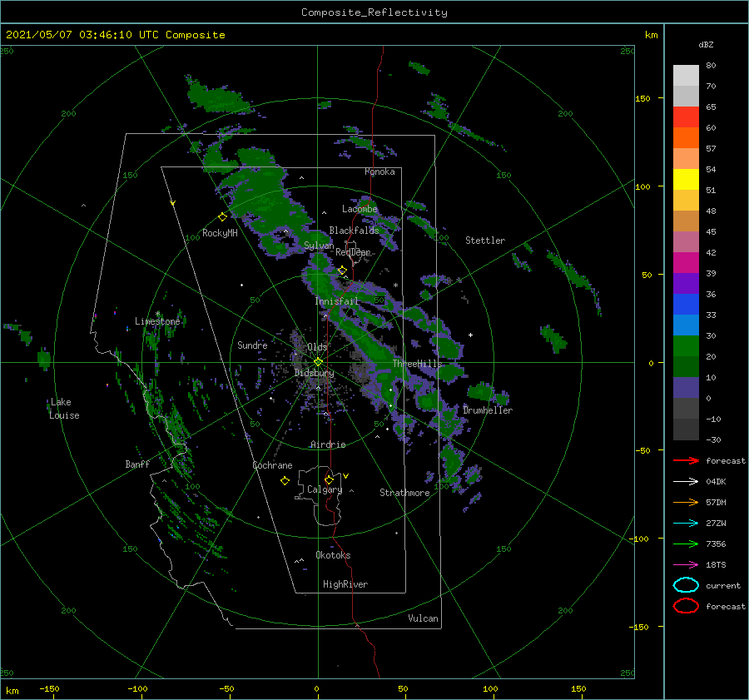
Task: Click the Limestone label
Action: point(157,321)
